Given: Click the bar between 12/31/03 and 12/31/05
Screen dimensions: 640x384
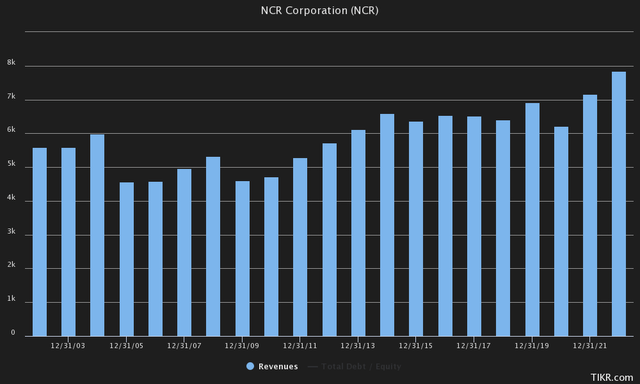Looking at the screenshot, I should coord(97,235).
